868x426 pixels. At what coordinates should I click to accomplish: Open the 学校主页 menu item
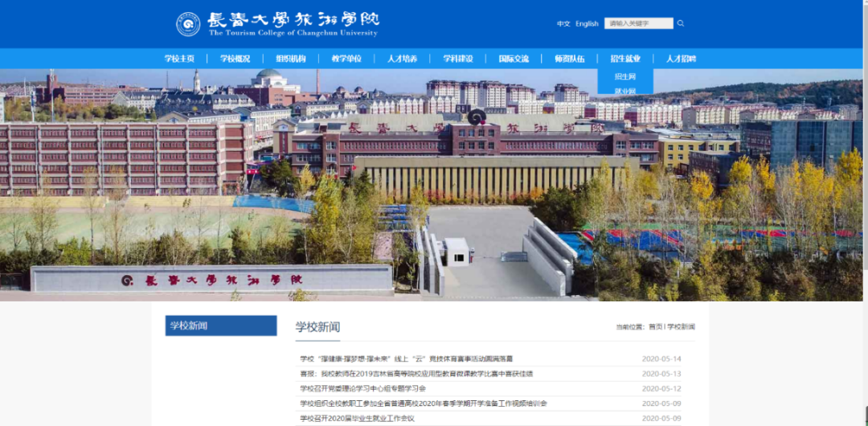179,59
